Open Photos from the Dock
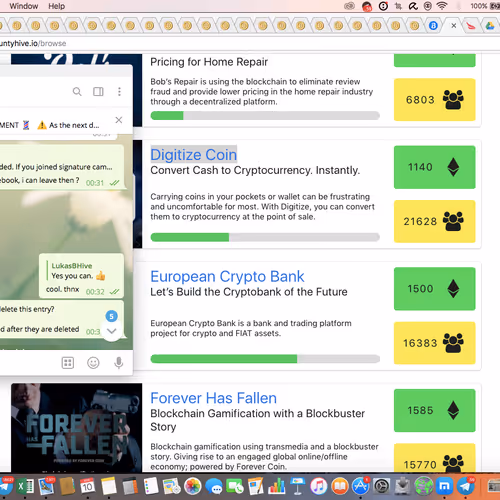 [x=193, y=487]
